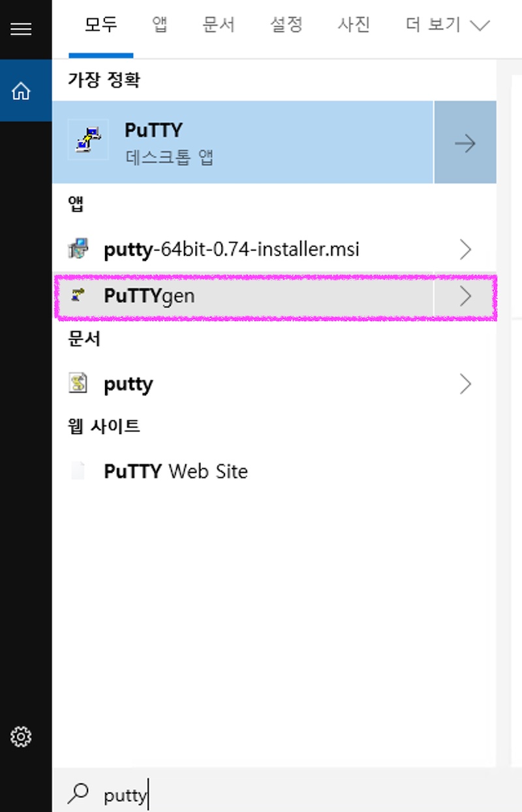The width and height of the screenshot is (522, 812).
Task: Open search settings via the gear icon
Action: tap(21, 737)
